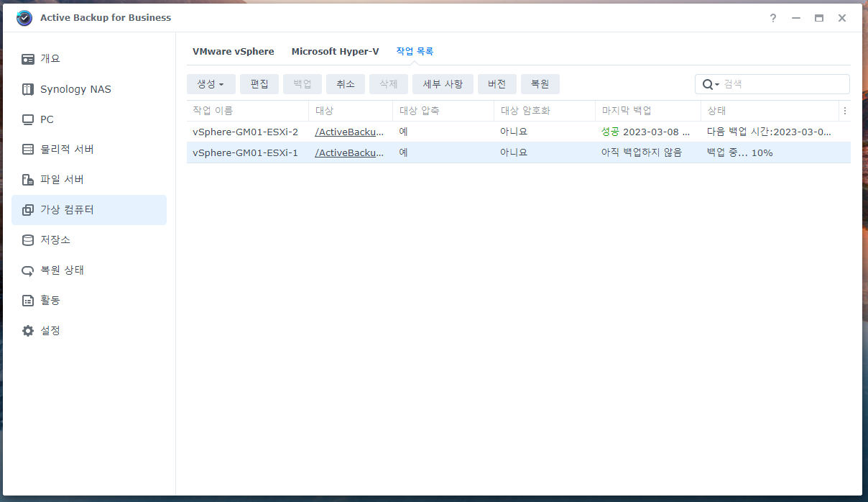
Task: Open the 생성 create dropdown
Action: [x=211, y=84]
